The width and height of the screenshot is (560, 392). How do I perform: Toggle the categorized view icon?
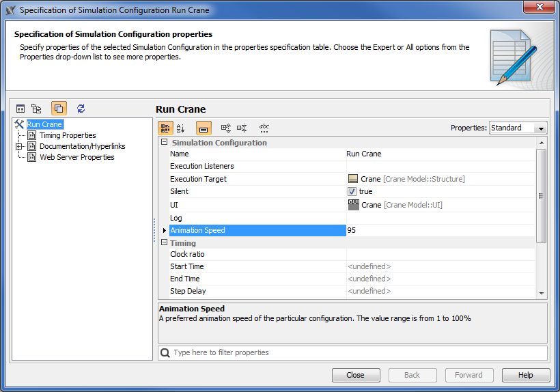click(165, 128)
